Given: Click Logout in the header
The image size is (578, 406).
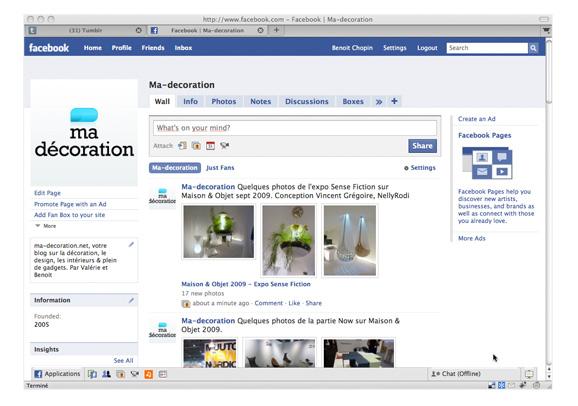Looking at the screenshot, I should [x=427, y=48].
